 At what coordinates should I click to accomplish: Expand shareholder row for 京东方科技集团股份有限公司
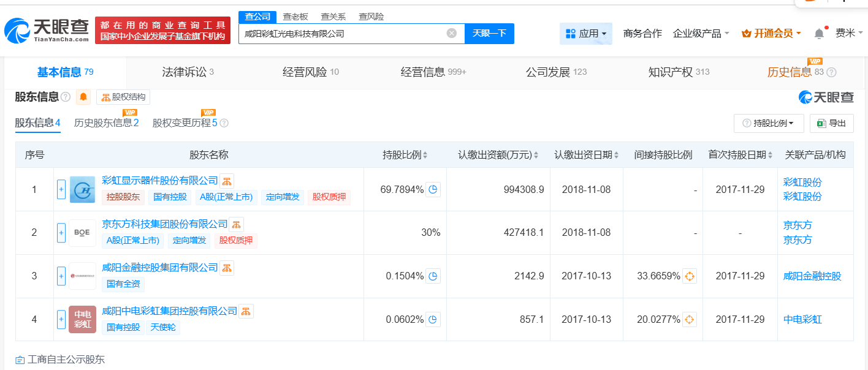point(61,232)
